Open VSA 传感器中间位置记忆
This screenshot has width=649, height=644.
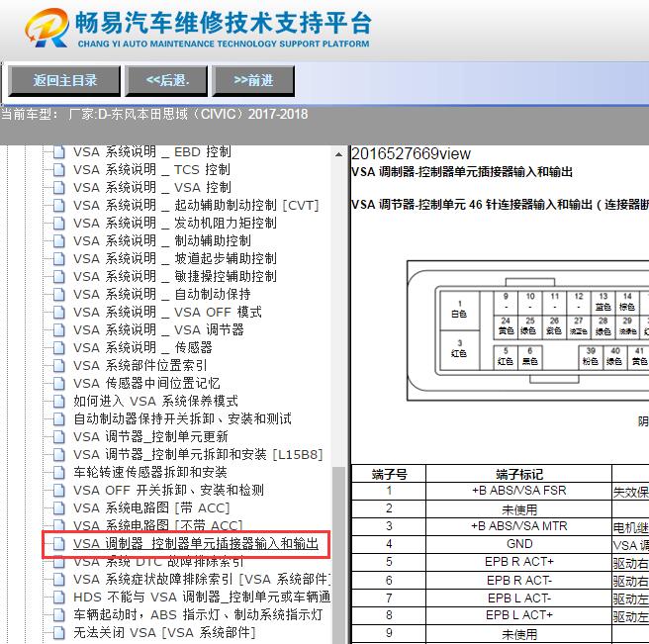tap(146, 383)
